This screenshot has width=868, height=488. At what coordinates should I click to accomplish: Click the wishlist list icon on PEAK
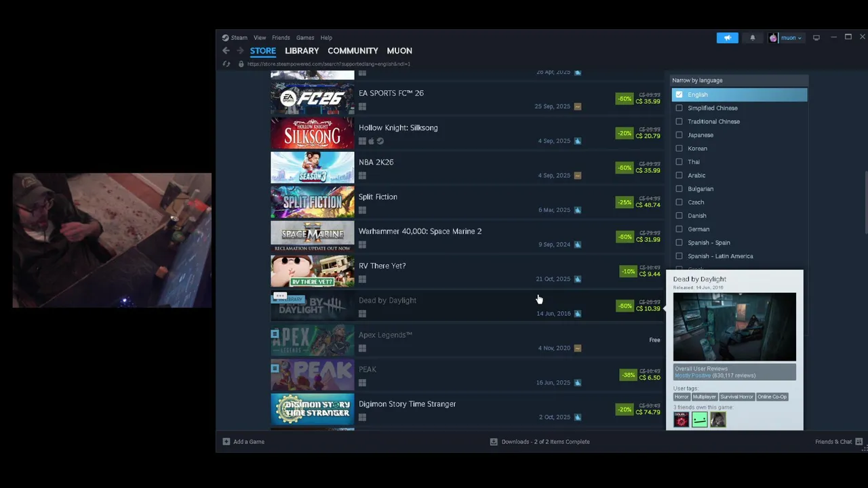(275, 369)
